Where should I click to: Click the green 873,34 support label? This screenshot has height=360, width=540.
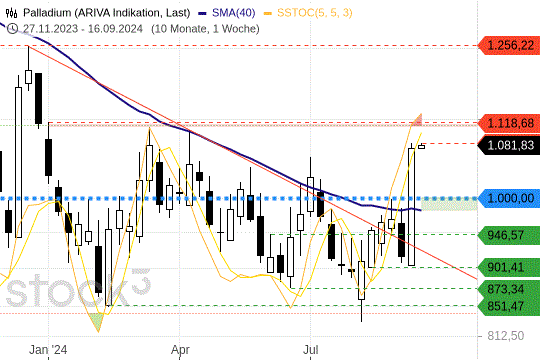(509, 289)
